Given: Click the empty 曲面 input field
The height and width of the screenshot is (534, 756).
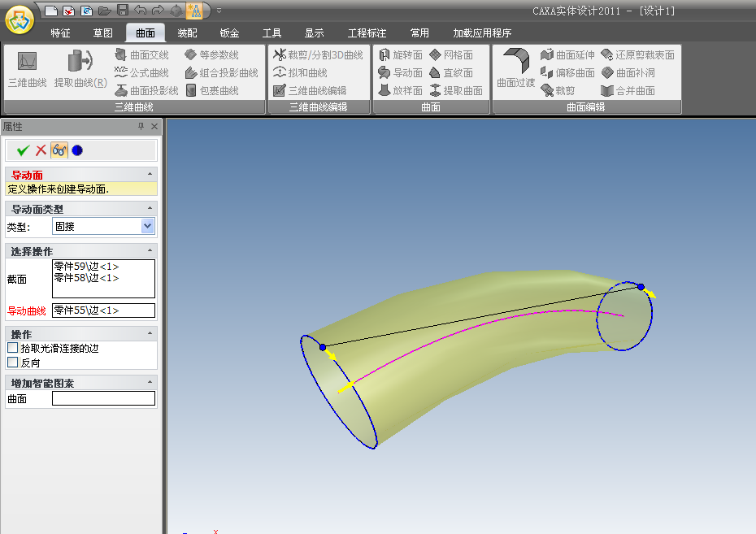Looking at the screenshot, I should (104, 398).
